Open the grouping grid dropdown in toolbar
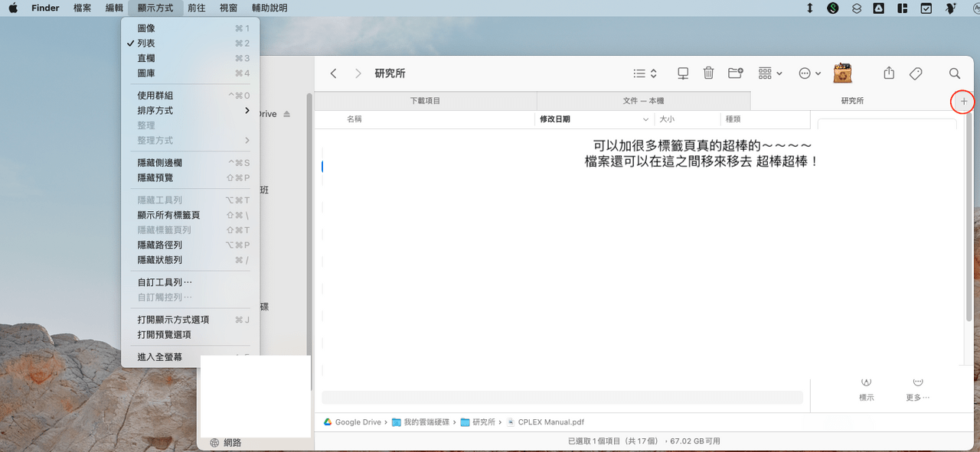 (x=770, y=73)
